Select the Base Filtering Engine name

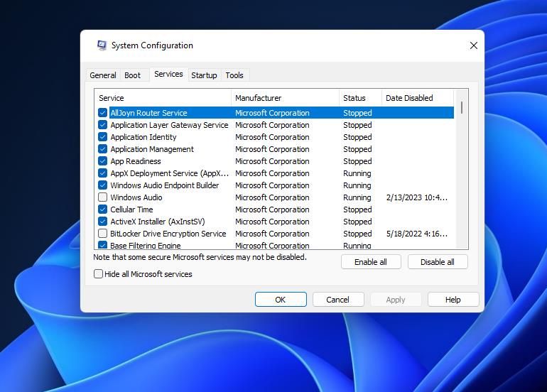pyautogui.click(x=146, y=245)
